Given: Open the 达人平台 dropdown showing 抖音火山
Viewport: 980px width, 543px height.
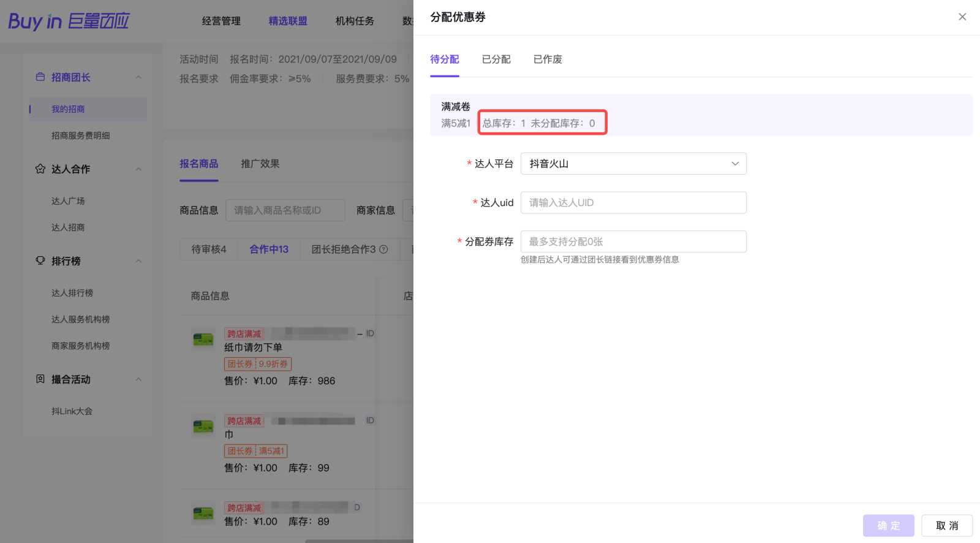Looking at the screenshot, I should (633, 164).
